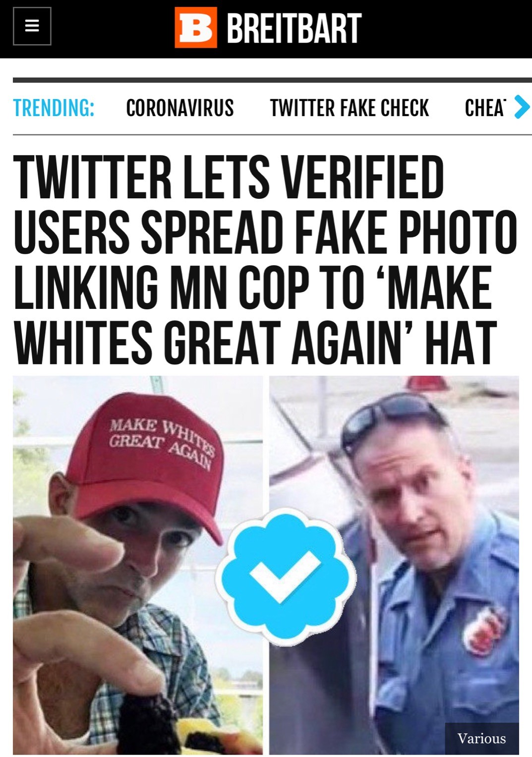Click the empty black header area right of the logo
Viewport: 532px width, 757px height.
pos(446,29)
